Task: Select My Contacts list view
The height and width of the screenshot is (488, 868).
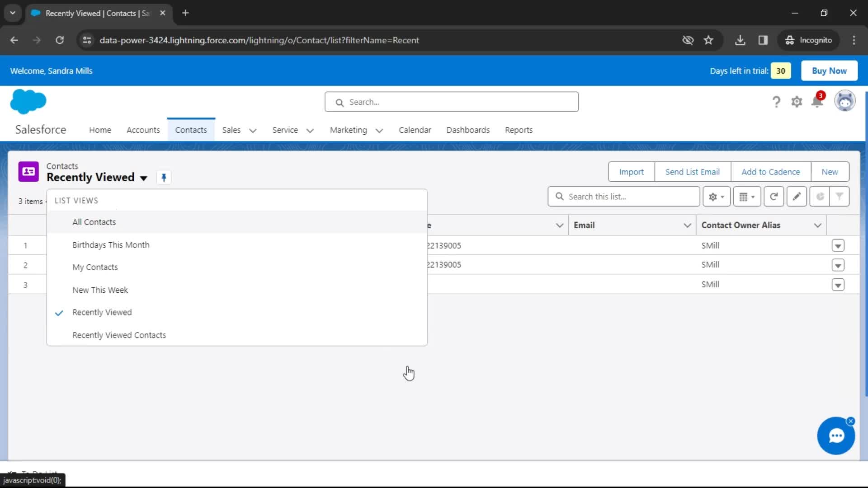Action: point(237,267)
